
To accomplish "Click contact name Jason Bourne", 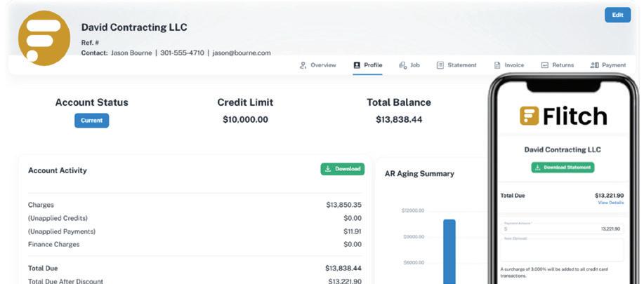I will coord(131,53).
